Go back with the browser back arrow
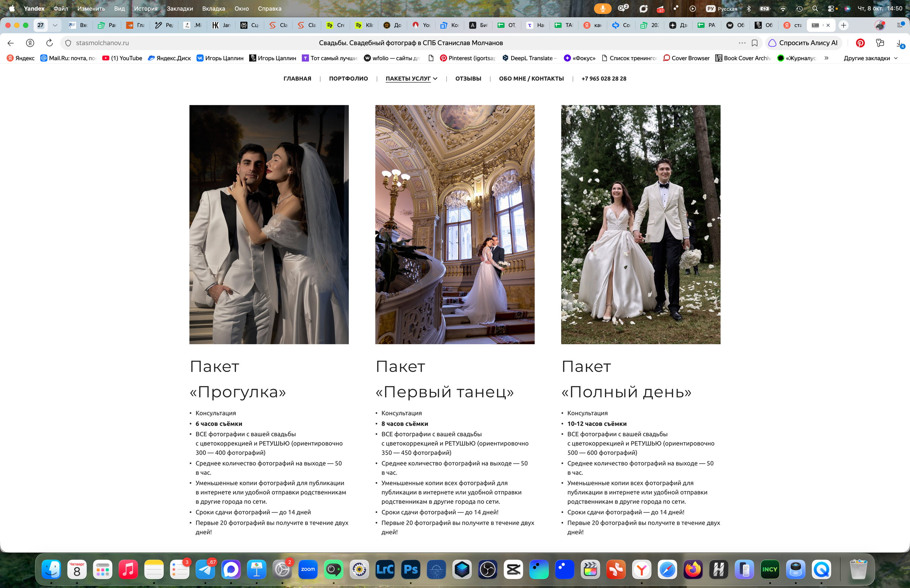910x588 pixels. point(11,43)
